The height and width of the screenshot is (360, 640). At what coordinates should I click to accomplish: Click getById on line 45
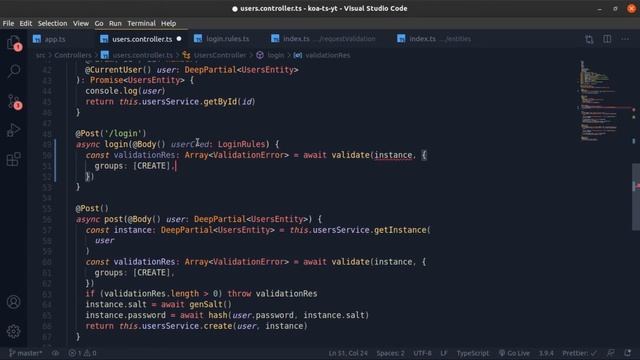[x=220, y=102]
